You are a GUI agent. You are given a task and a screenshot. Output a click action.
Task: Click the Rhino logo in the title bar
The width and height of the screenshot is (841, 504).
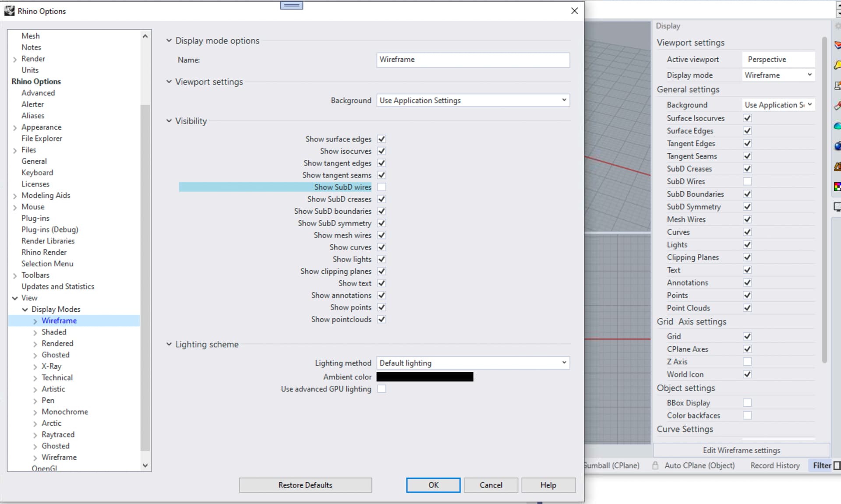[x=9, y=11]
